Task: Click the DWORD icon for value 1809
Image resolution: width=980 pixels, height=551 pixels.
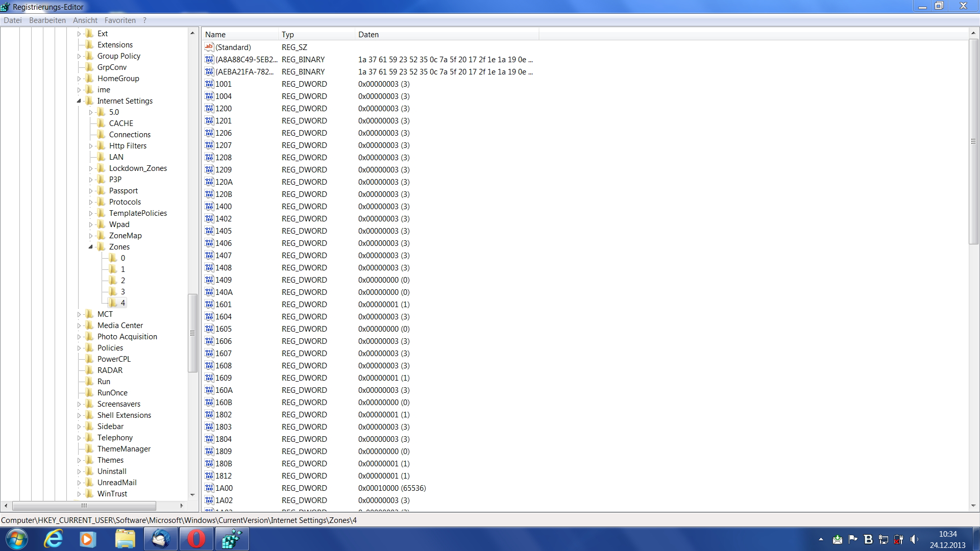Action: [209, 451]
